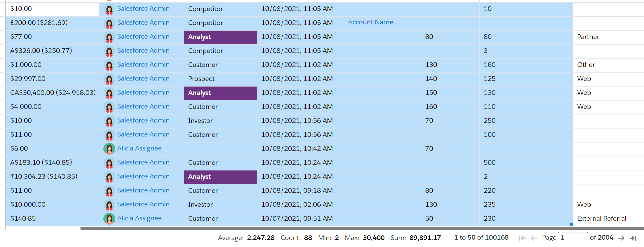Open Salesforce Admin link in the $4,000.00 row

pyautogui.click(x=143, y=107)
